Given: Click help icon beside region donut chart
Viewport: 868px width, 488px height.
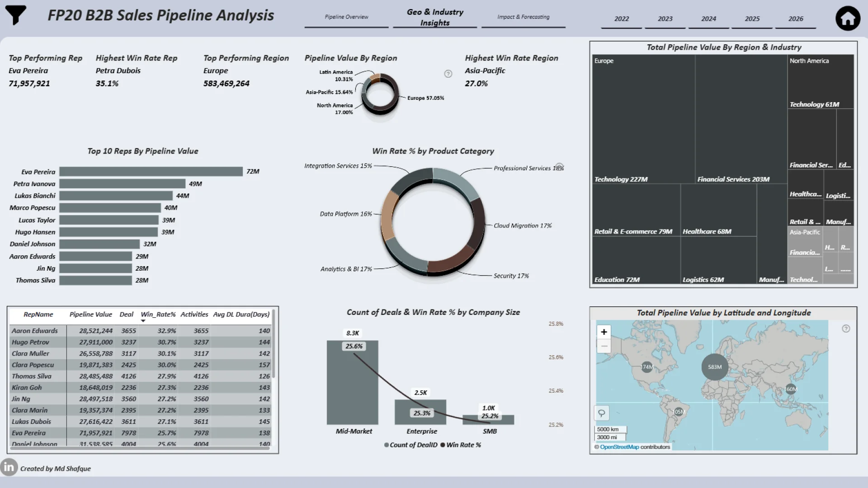Looking at the screenshot, I should click(448, 74).
